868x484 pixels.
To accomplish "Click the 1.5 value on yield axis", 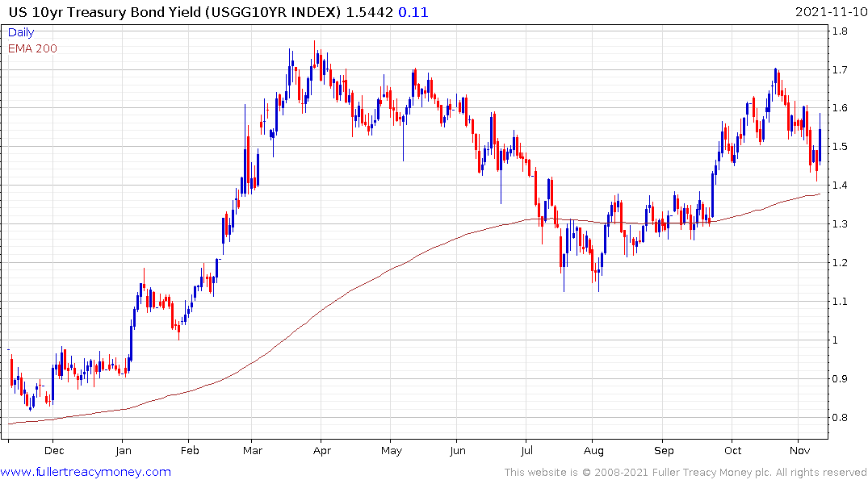I will coord(840,147).
